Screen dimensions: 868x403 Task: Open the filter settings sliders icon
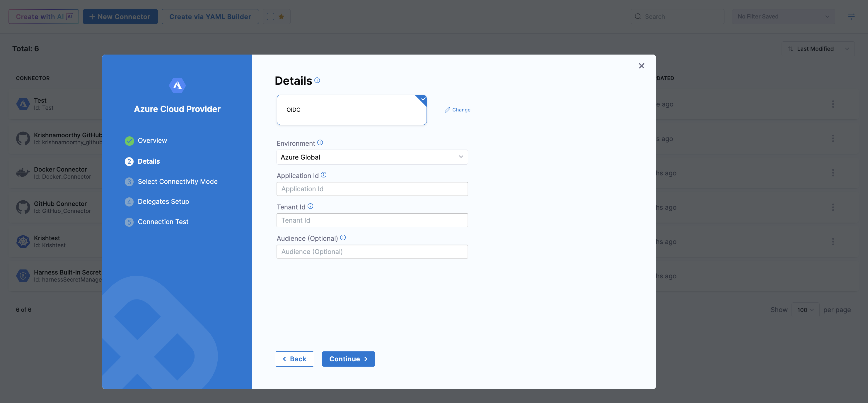(851, 16)
